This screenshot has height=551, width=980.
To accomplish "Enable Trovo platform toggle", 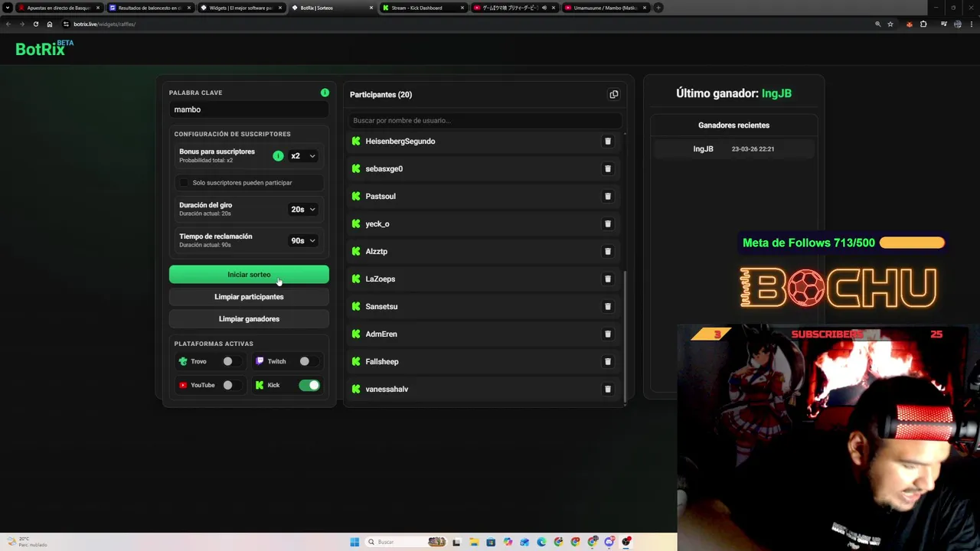I will [x=232, y=361].
